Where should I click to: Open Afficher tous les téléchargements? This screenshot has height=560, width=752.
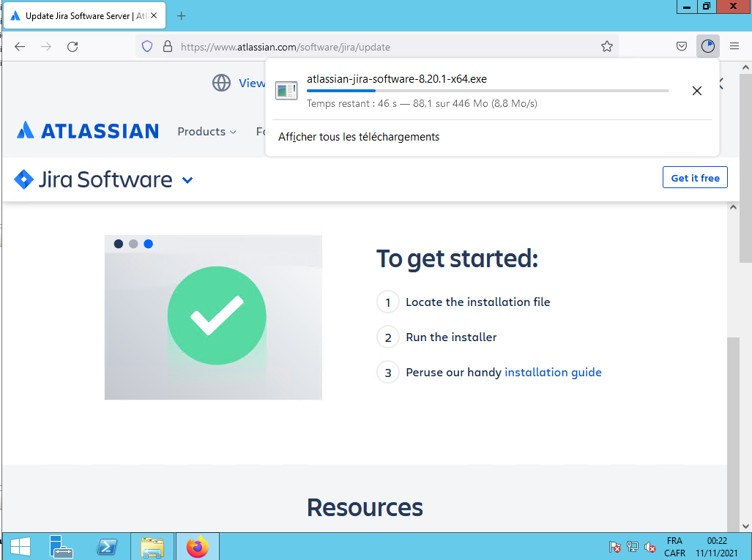point(359,137)
